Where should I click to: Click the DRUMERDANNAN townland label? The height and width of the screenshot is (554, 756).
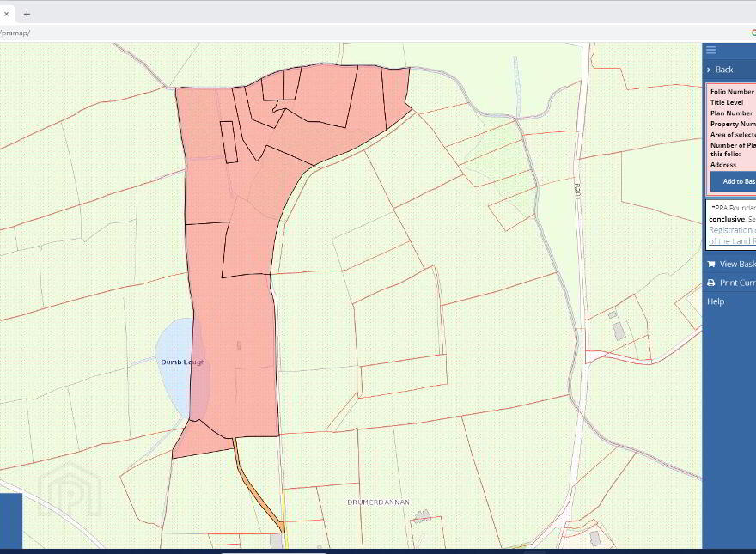point(379,502)
